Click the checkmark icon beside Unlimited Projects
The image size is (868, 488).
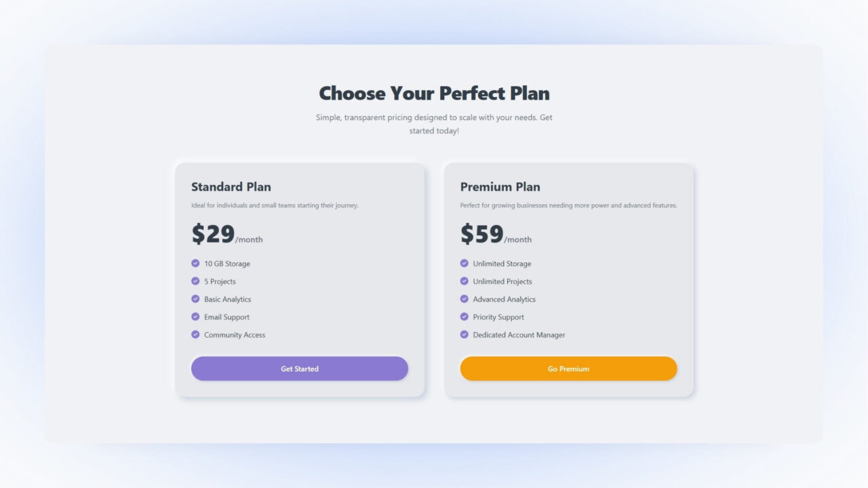[464, 281]
